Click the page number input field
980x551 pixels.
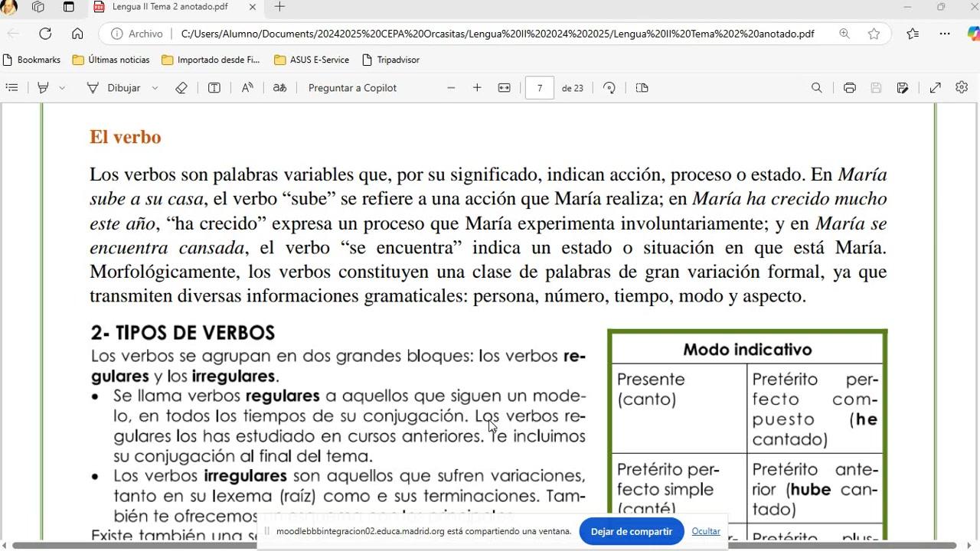tap(540, 88)
